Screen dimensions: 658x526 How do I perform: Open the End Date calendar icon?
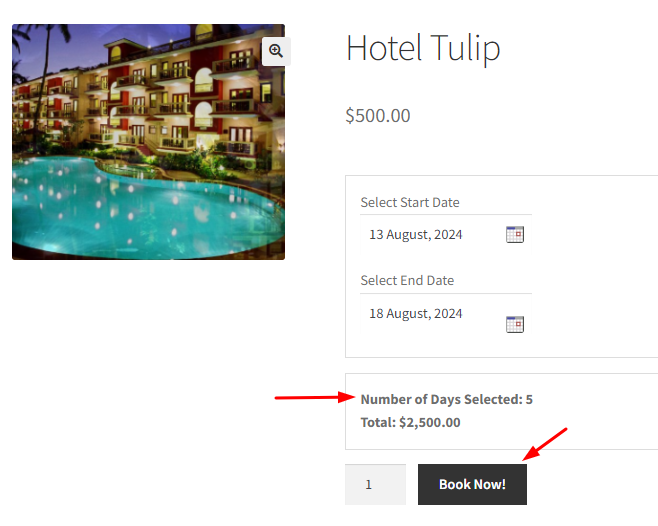515,324
